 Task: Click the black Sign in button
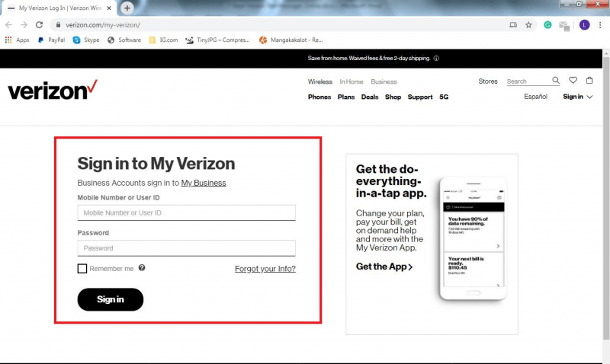coord(111,299)
